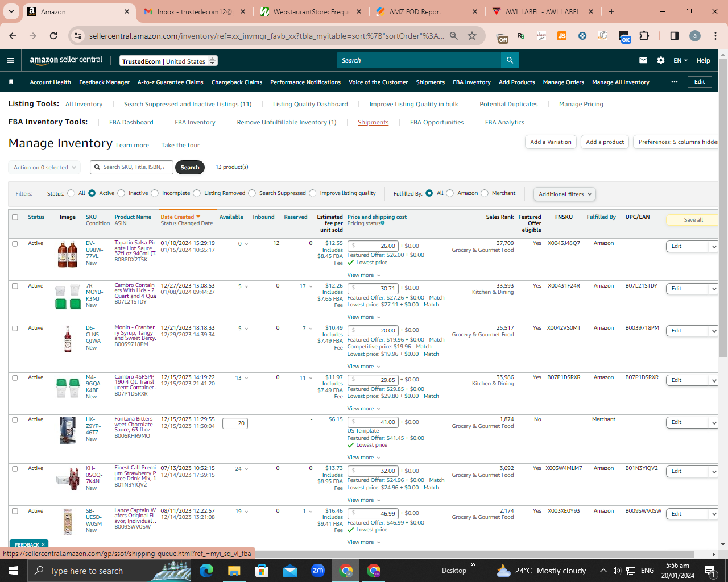Expand View more for Fontana Bitters row

[364, 458]
